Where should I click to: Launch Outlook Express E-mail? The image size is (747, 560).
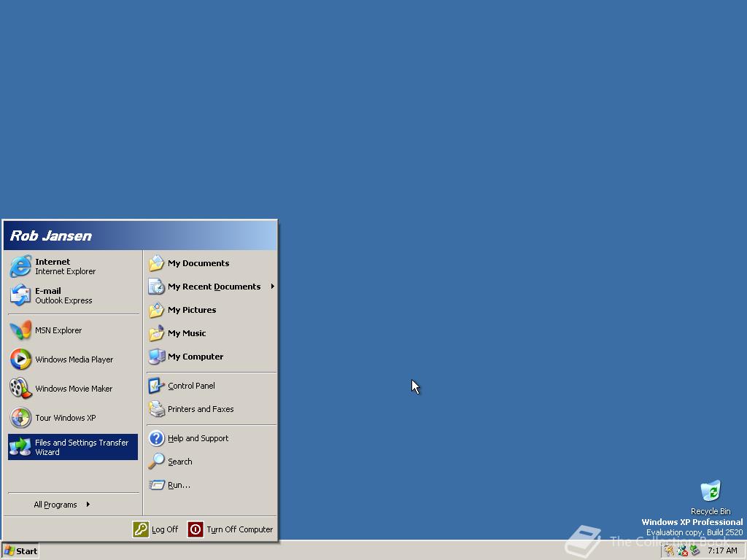[73, 295]
